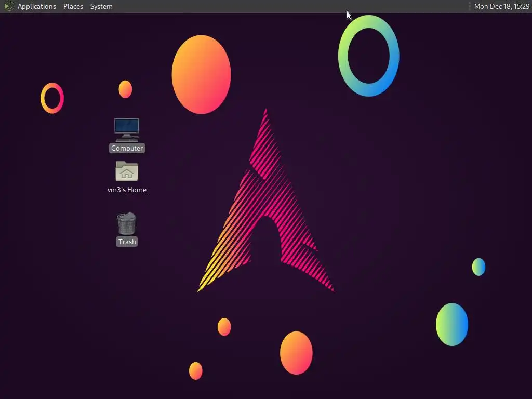Click the MATE logo icon in panel
The width and height of the screenshot is (532, 399).
coord(8,6)
